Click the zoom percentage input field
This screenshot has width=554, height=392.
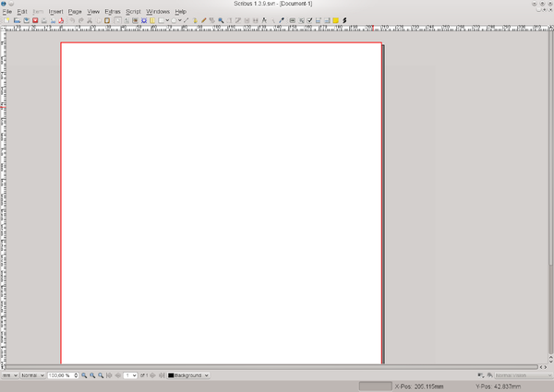[x=61, y=375]
